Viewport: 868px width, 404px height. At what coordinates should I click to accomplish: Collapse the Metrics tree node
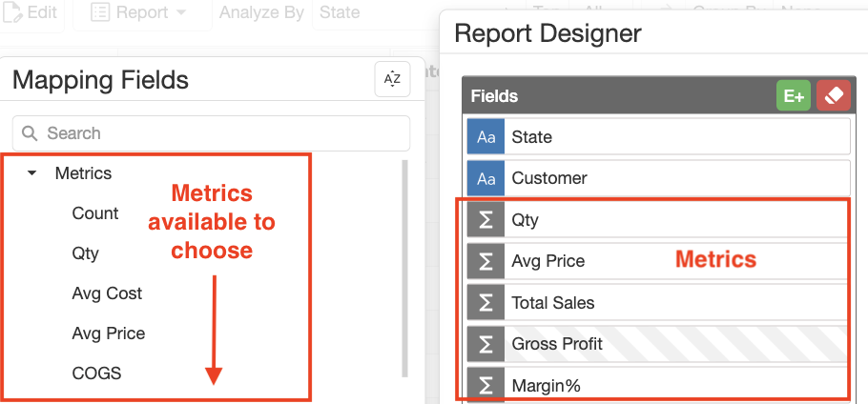[x=32, y=173]
